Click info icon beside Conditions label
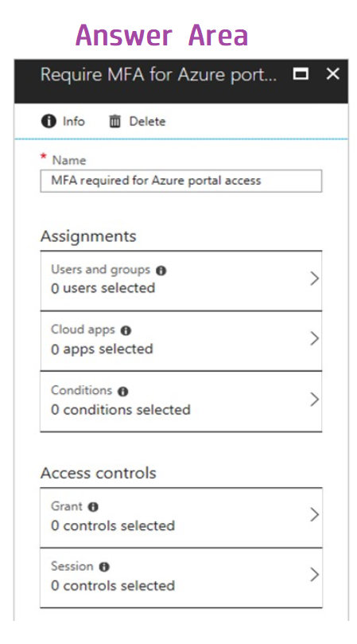Image resolution: width=357 pixels, height=644 pixels. 123,392
